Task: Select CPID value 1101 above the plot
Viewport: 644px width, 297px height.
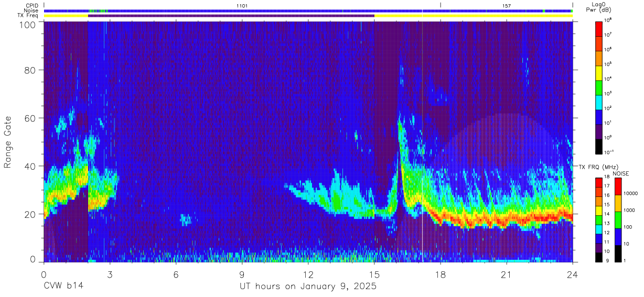Action: click(242, 5)
